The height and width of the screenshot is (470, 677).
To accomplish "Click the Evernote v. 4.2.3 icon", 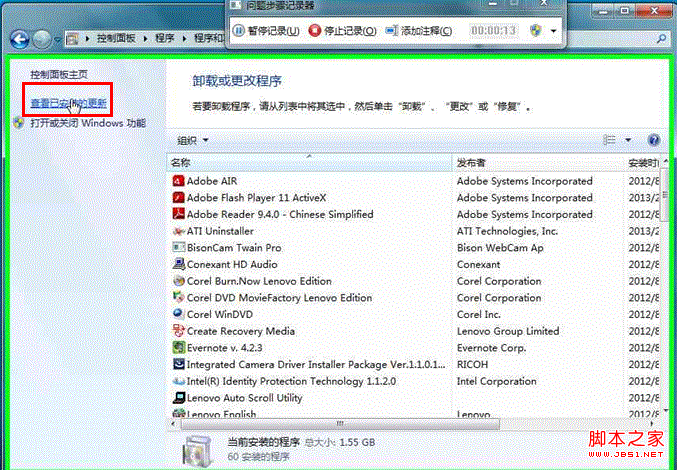I will 178,347.
